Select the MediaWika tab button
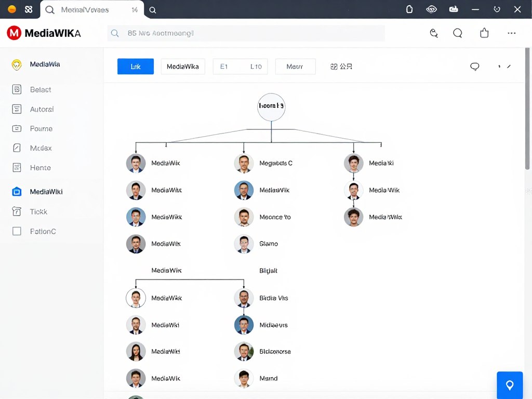 [182, 66]
